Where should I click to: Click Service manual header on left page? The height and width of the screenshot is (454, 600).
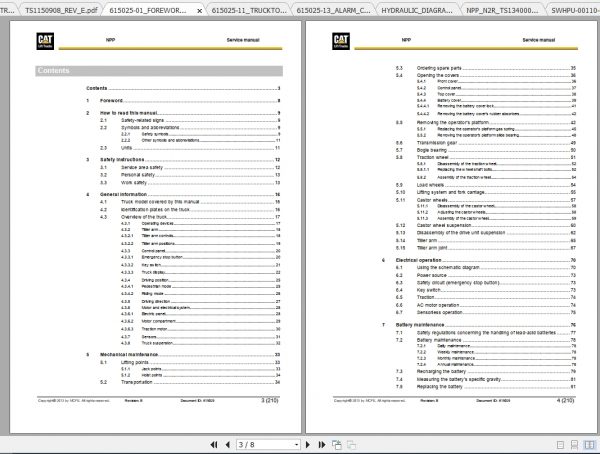click(243, 40)
